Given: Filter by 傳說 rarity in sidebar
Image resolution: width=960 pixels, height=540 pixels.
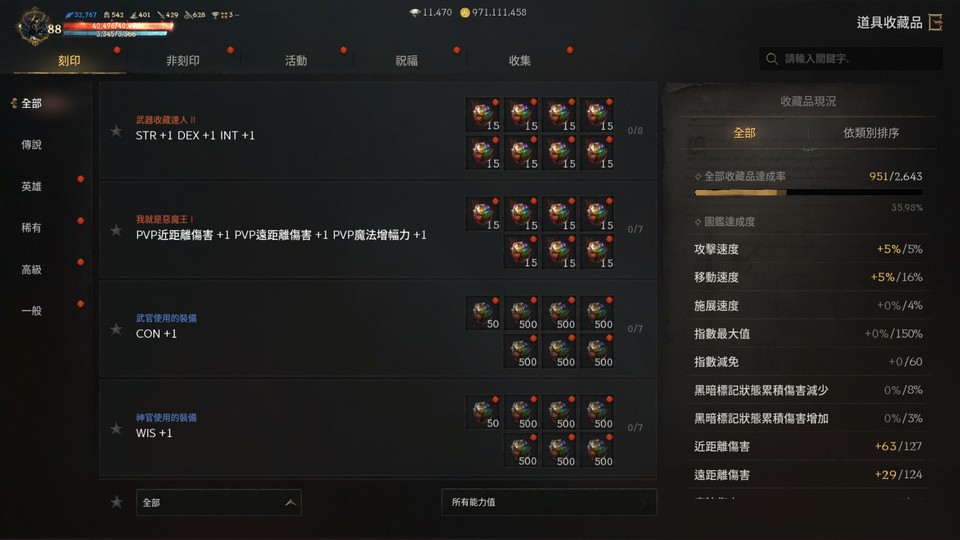Looking at the screenshot, I should (x=32, y=144).
